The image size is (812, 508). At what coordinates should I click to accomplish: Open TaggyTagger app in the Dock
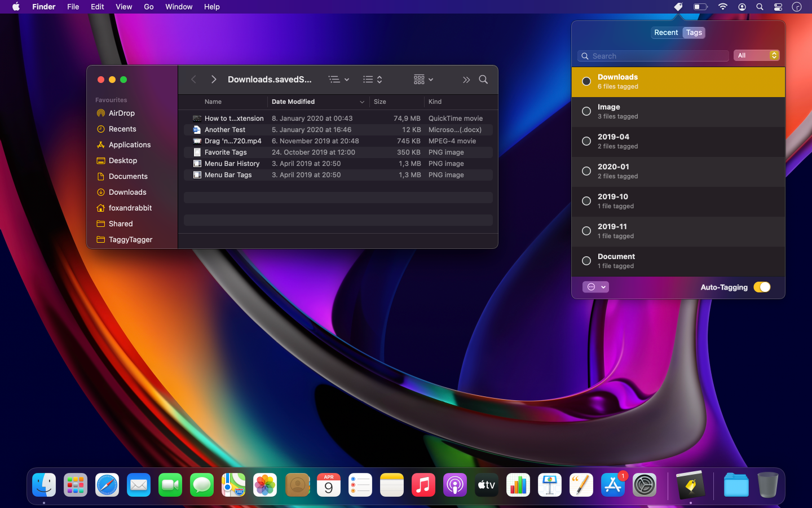pos(691,485)
